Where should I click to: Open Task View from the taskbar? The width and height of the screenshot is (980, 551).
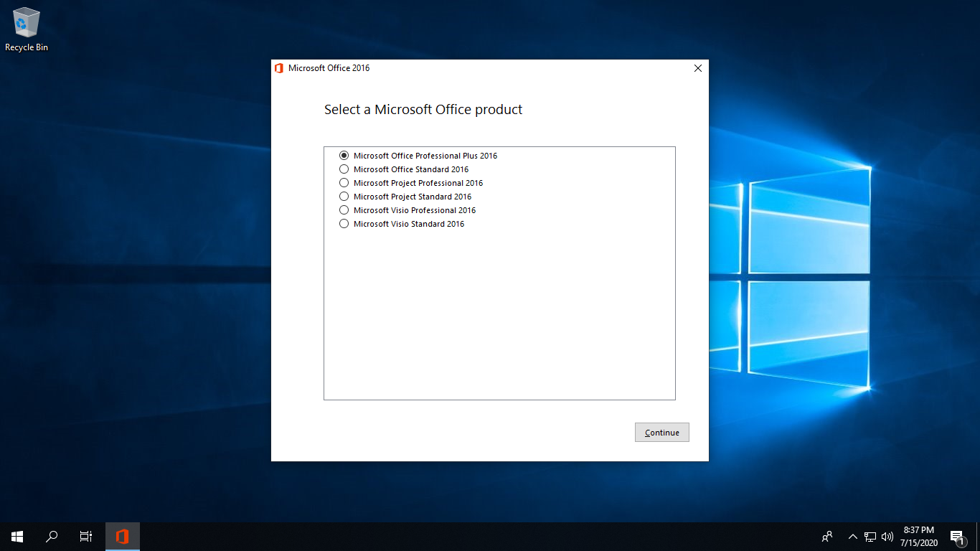pos(86,536)
